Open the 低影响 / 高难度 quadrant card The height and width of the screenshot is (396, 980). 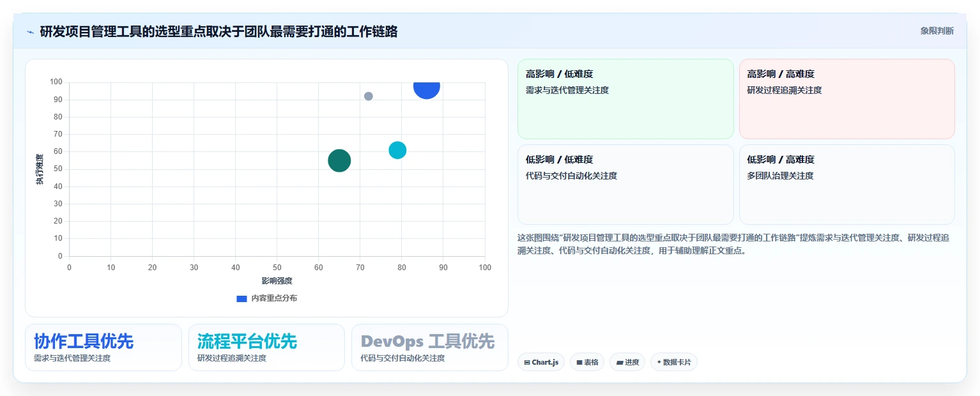(846, 185)
